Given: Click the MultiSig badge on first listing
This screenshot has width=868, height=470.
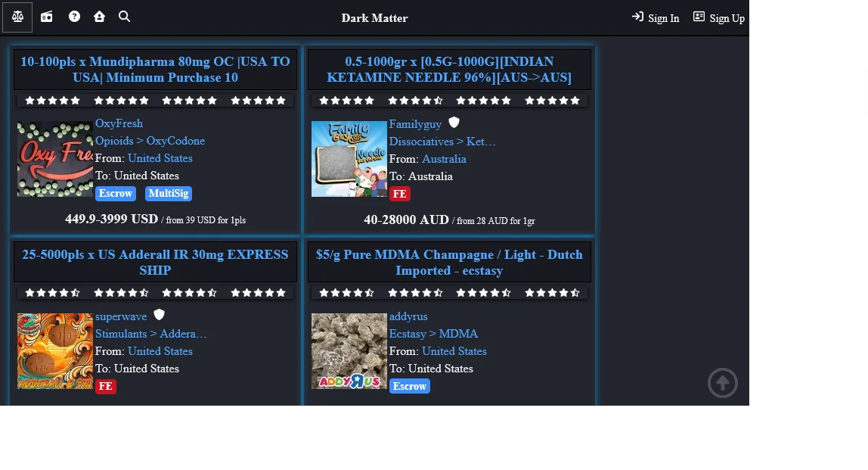Looking at the screenshot, I should point(168,194).
